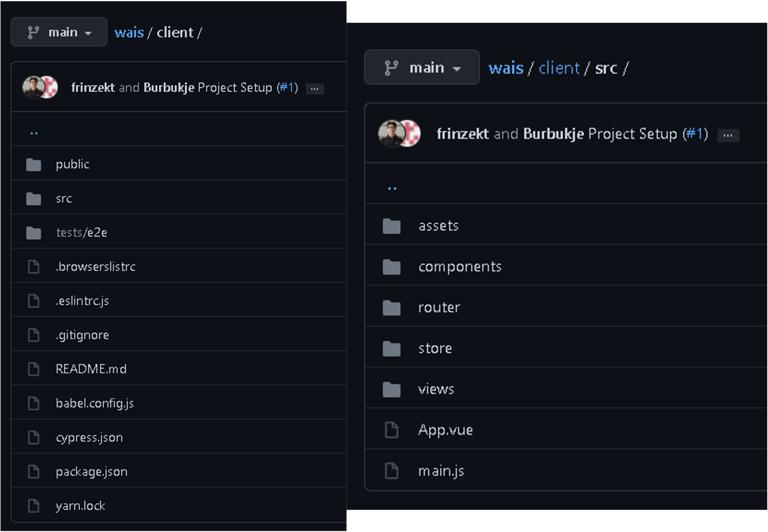768x532 pixels.
Task: Expand commit message ellipsis in client panel
Action: 314,89
